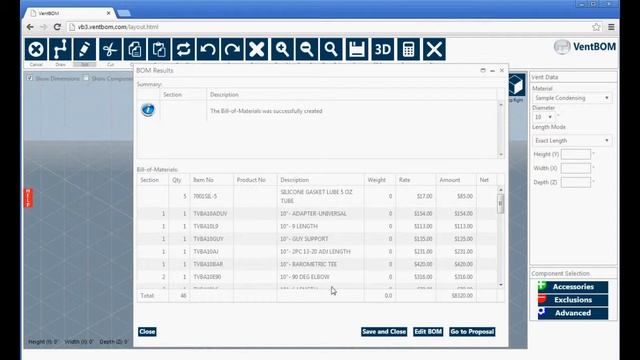Select the Draw vent path tool

click(x=60, y=49)
